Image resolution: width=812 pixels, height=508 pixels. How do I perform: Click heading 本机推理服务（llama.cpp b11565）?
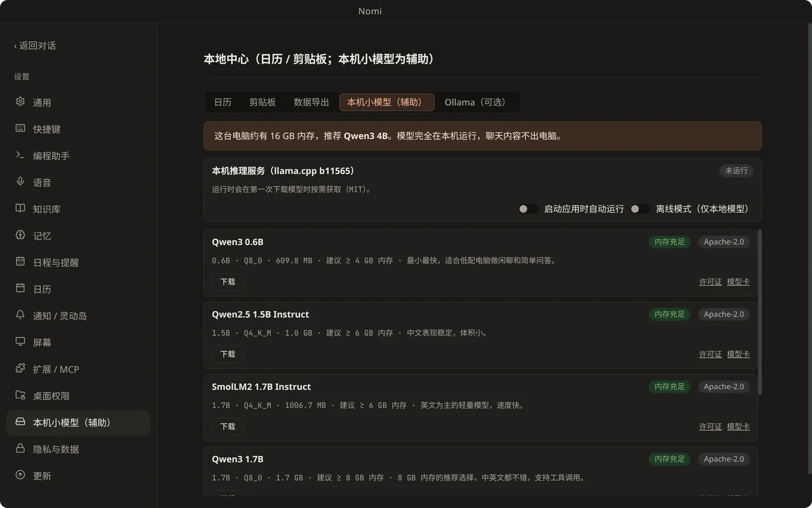[284, 171]
